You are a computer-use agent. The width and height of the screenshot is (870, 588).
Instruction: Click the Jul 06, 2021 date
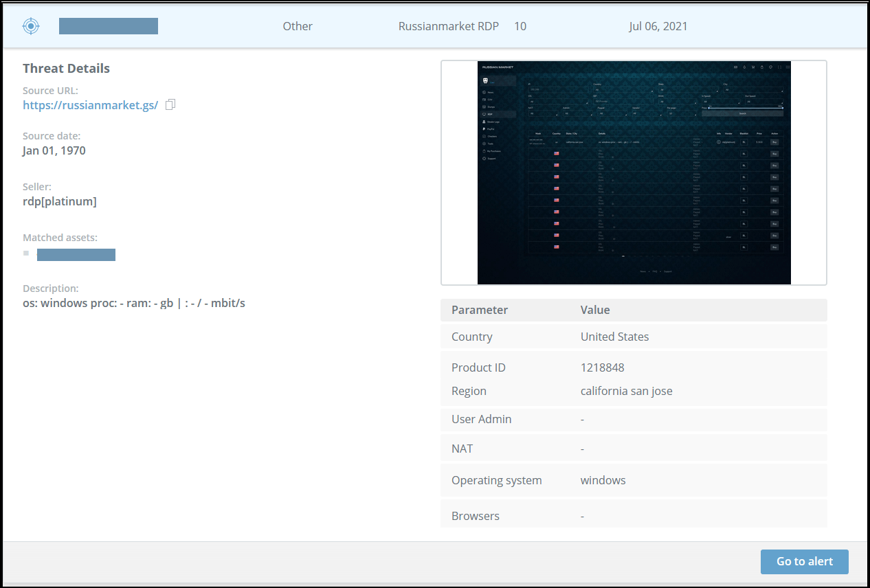coord(658,26)
